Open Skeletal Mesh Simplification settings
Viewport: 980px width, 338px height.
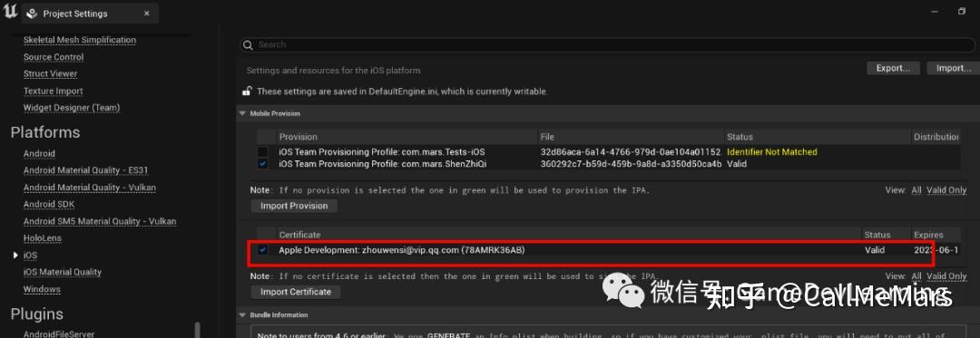coord(79,40)
